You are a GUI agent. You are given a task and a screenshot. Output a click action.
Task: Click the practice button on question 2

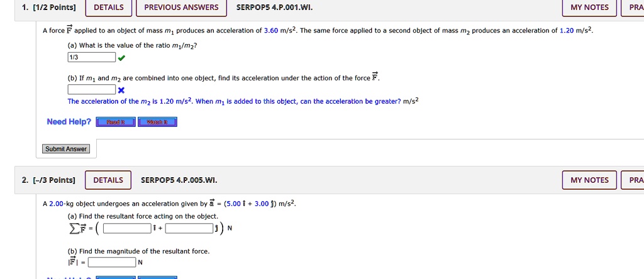(x=633, y=180)
